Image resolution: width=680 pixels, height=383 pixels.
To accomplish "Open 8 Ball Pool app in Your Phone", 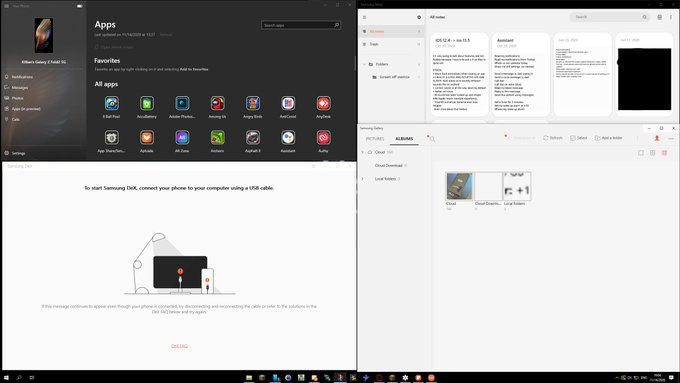I will click(x=111, y=103).
